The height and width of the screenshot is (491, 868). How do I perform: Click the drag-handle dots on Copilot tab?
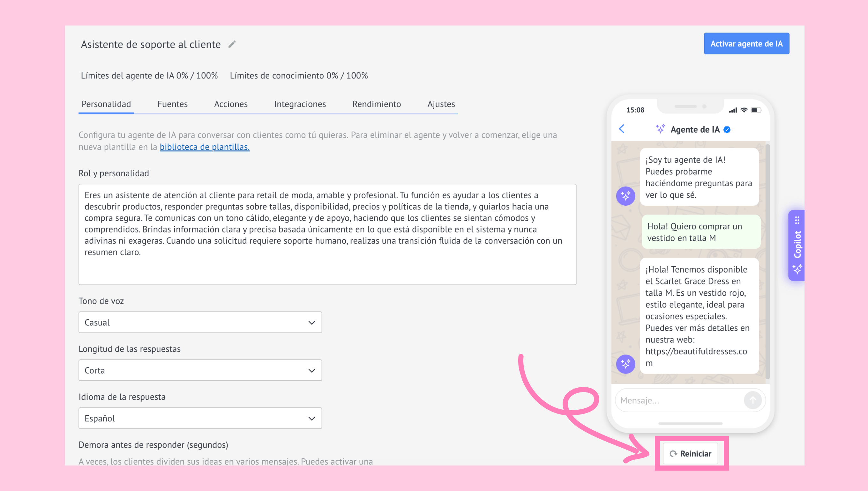click(797, 220)
